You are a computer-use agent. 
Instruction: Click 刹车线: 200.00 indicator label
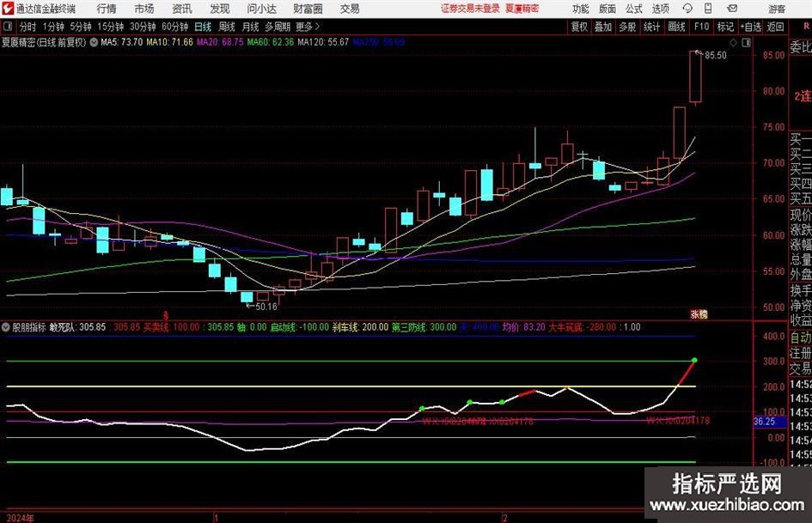[360, 327]
